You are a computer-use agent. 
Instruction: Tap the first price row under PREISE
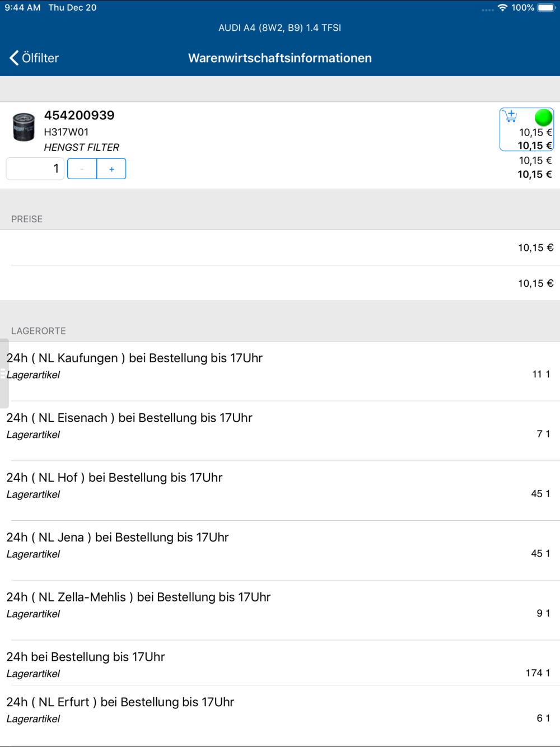(280, 248)
